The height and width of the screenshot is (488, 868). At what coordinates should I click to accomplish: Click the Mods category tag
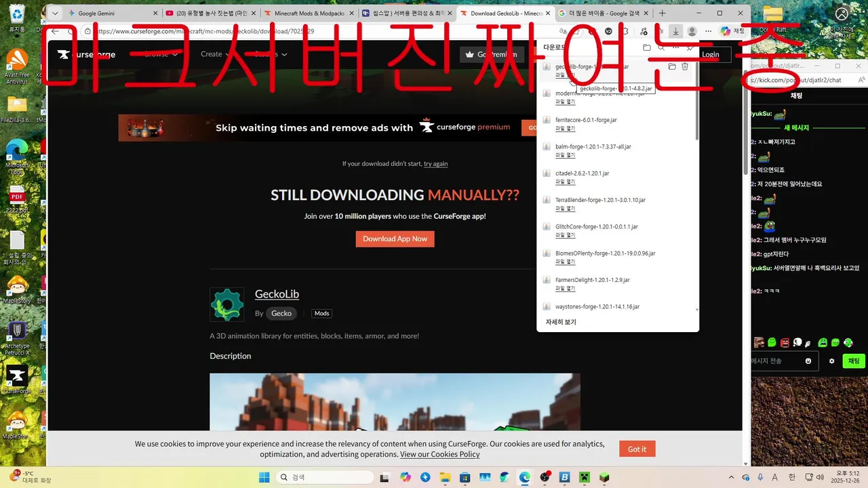coord(321,313)
